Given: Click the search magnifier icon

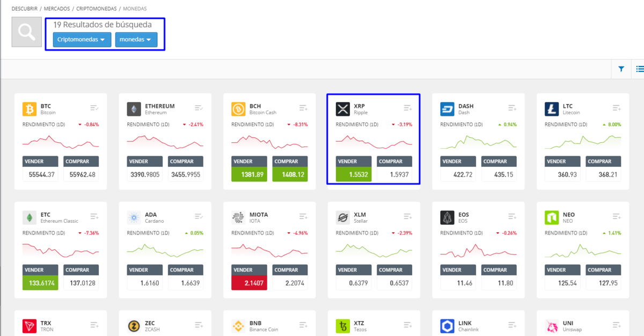Looking at the screenshot, I should tap(27, 32).
